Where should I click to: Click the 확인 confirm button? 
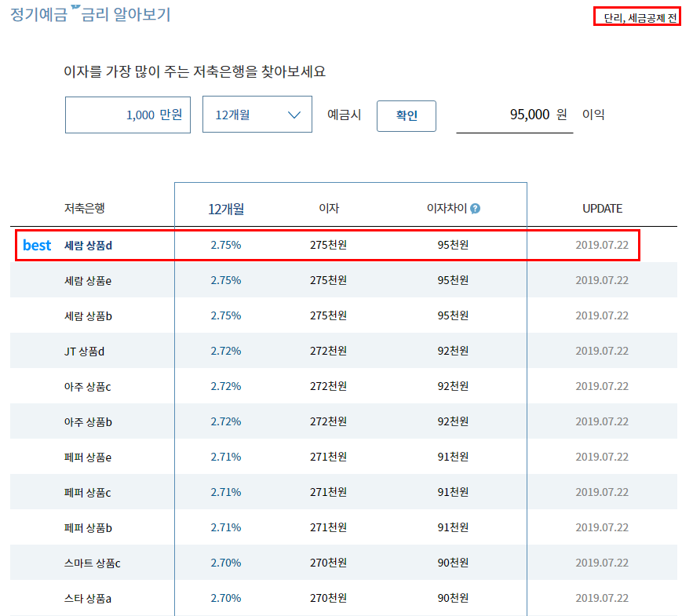pyautogui.click(x=407, y=115)
